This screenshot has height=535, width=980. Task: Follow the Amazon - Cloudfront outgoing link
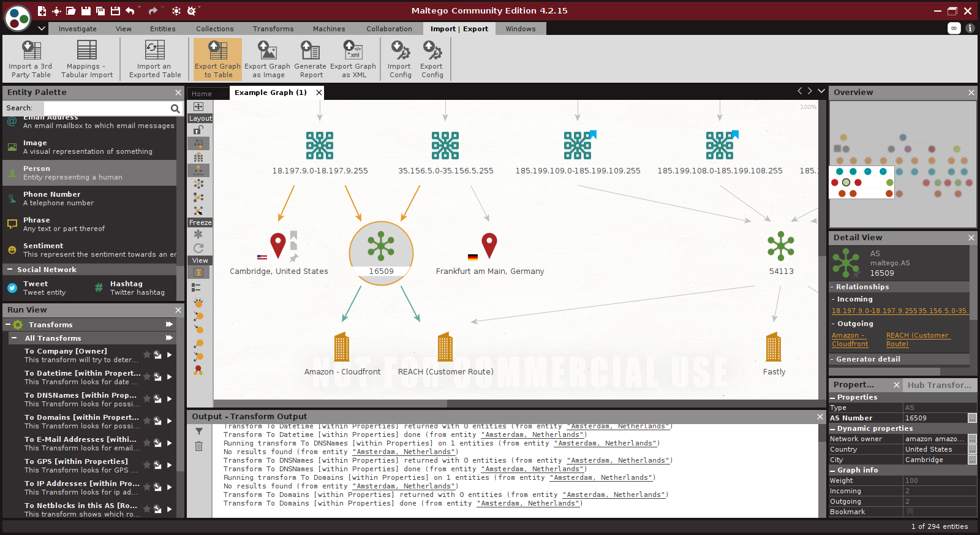click(850, 340)
